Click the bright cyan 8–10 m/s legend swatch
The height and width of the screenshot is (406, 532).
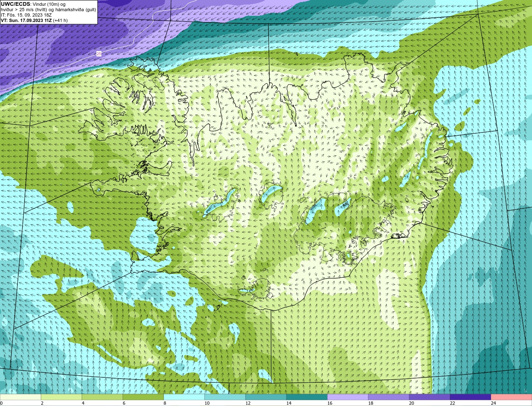[x=185, y=397]
